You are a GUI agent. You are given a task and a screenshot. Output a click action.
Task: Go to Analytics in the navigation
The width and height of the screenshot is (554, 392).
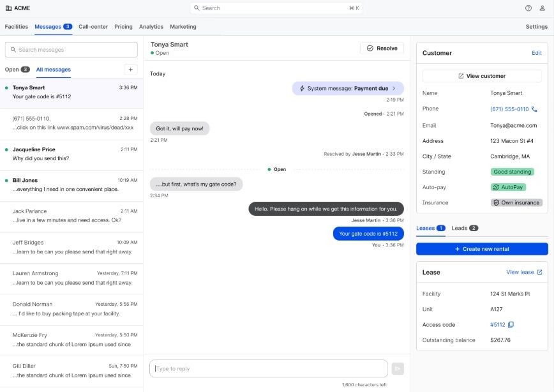(x=151, y=27)
